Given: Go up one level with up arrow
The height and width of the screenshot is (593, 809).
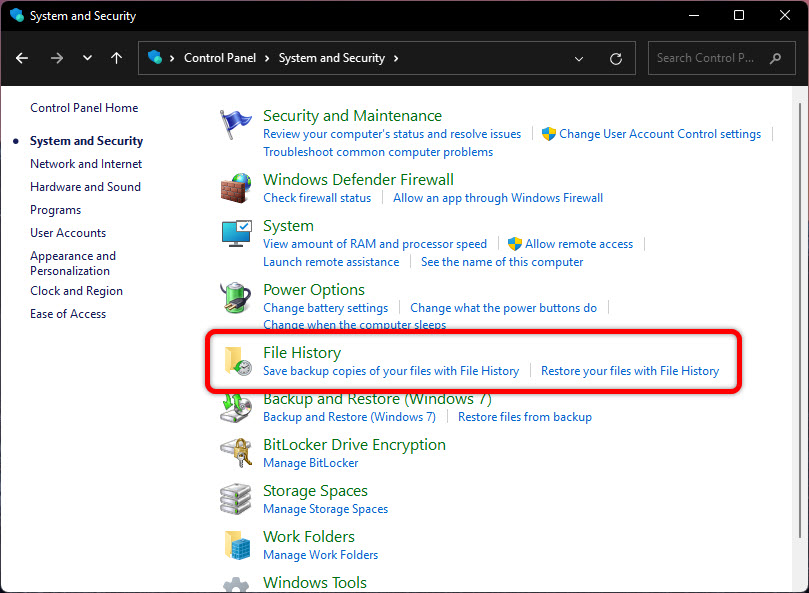Looking at the screenshot, I should pyautogui.click(x=117, y=58).
